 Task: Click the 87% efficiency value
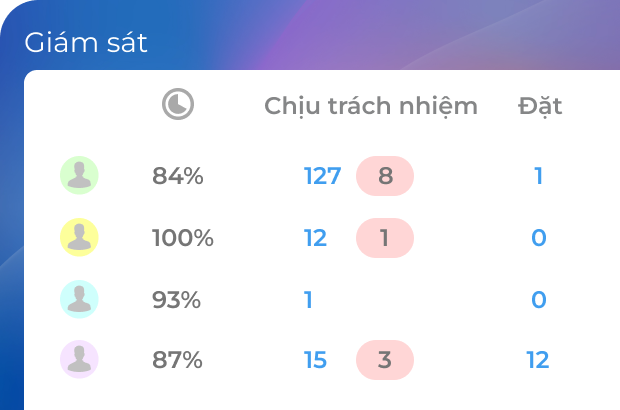click(178, 360)
